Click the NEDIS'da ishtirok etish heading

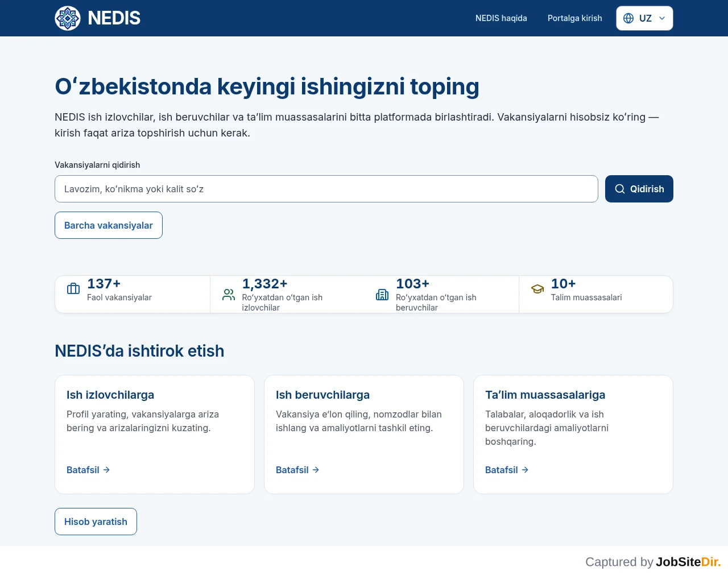coord(139,351)
